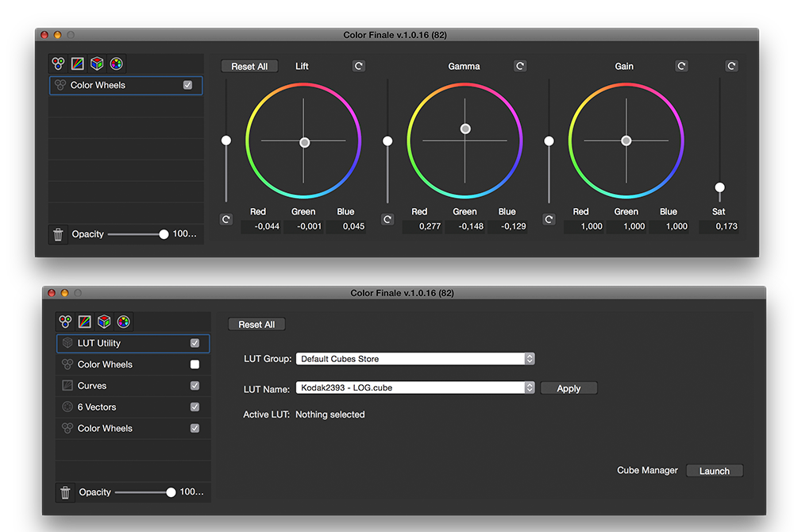
Task: Add a LUT Utility via cube icon in top window
Action: coord(96,64)
